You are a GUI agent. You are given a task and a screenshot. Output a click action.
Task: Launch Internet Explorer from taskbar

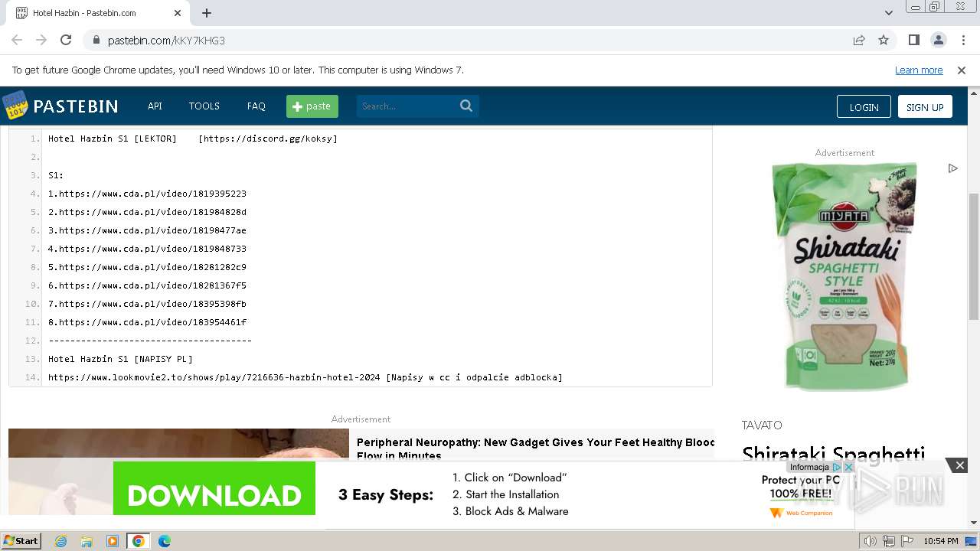60,541
